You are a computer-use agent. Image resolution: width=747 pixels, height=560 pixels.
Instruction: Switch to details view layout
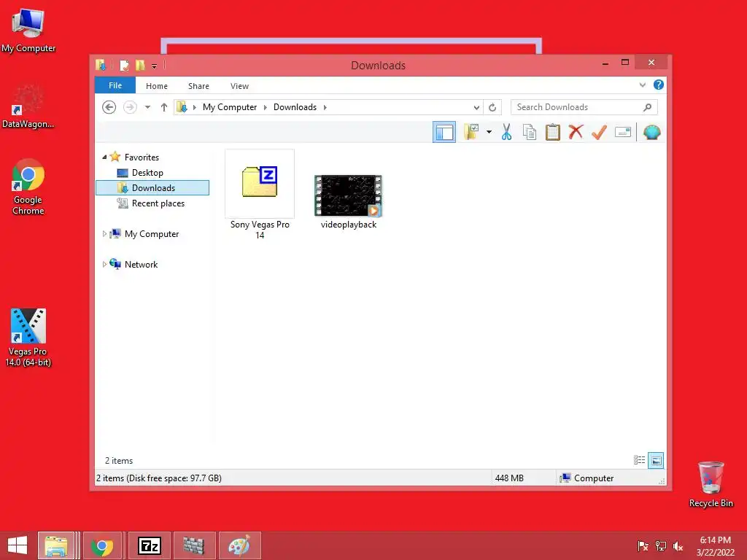tap(639, 460)
